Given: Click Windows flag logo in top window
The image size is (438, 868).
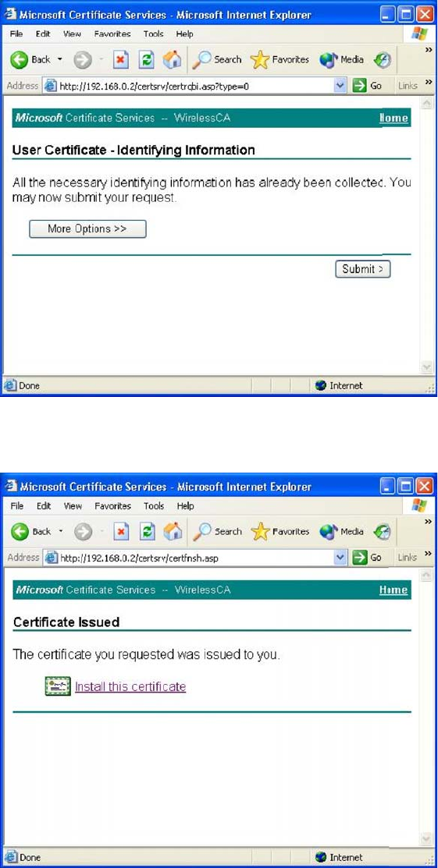Looking at the screenshot, I should pyautogui.click(x=420, y=34).
